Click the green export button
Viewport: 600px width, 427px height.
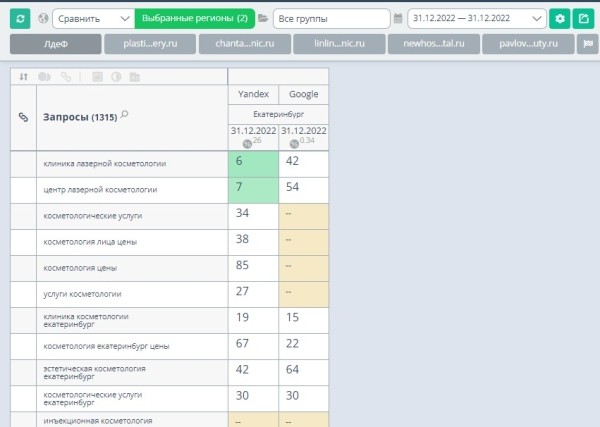click(583, 18)
